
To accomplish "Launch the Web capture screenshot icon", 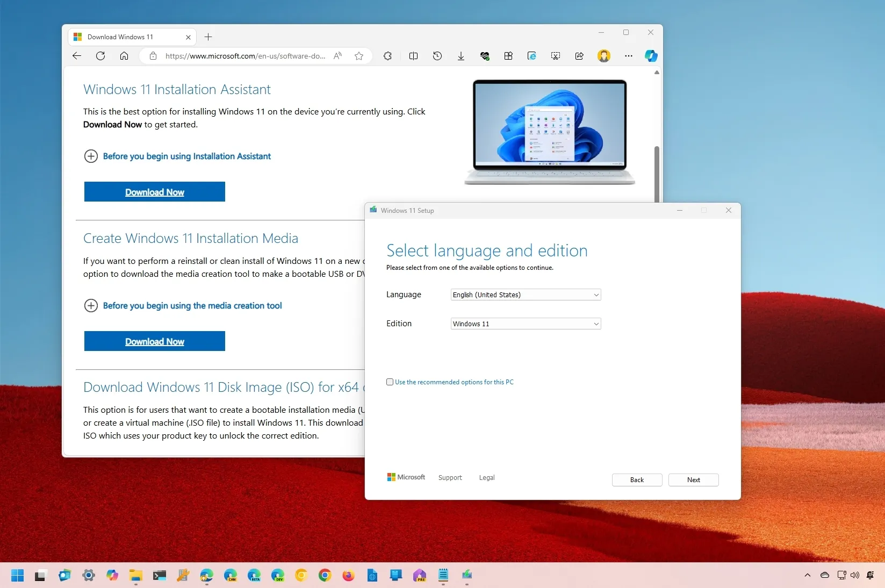I will click(556, 56).
